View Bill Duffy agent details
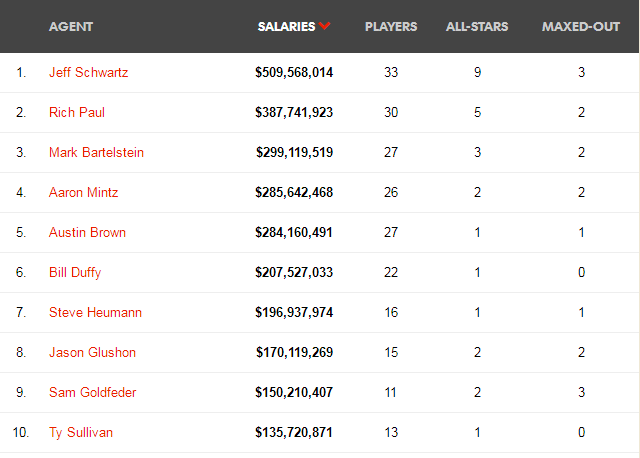640x458 pixels. (75, 272)
